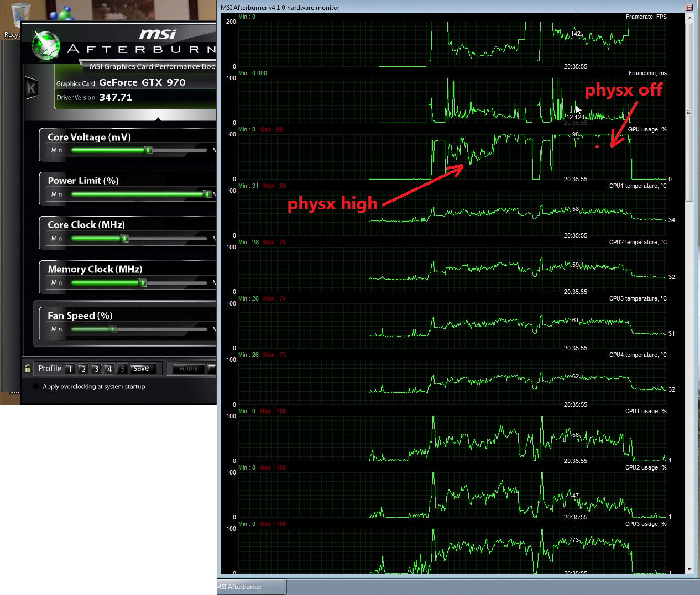Screen dimensions: 700x595
Task: Select profile slot 4
Action: [x=109, y=368]
